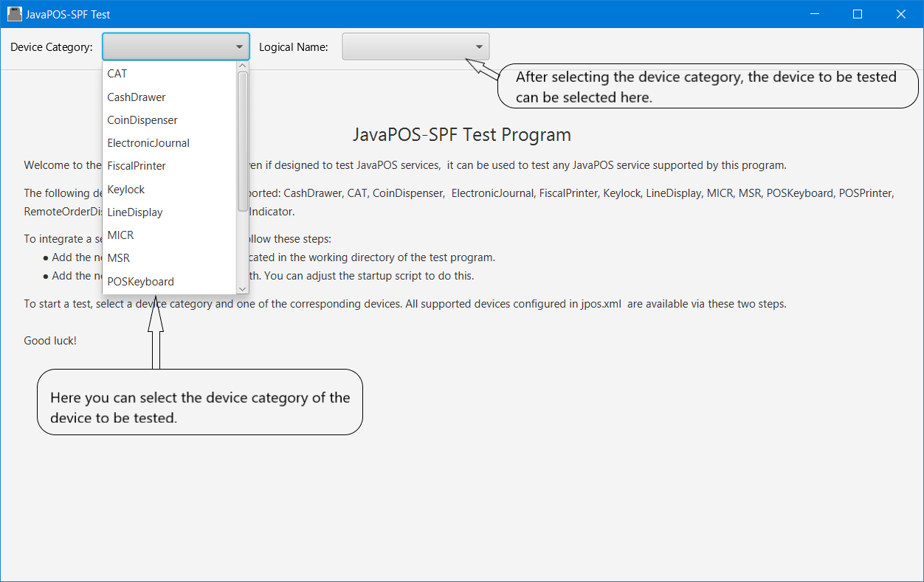The image size is (924, 582).
Task: Collapse the Device Category combo box arrow
Action: click(x=239, y=47)
